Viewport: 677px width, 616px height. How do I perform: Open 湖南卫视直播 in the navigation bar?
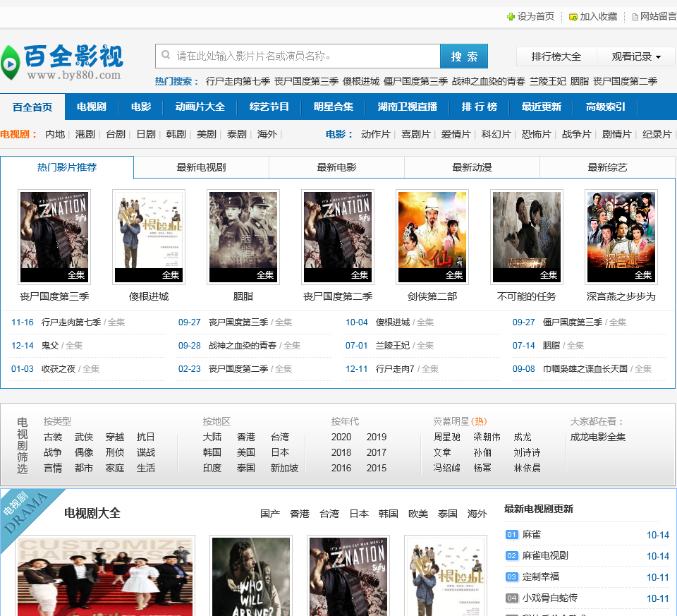point(407,107)
